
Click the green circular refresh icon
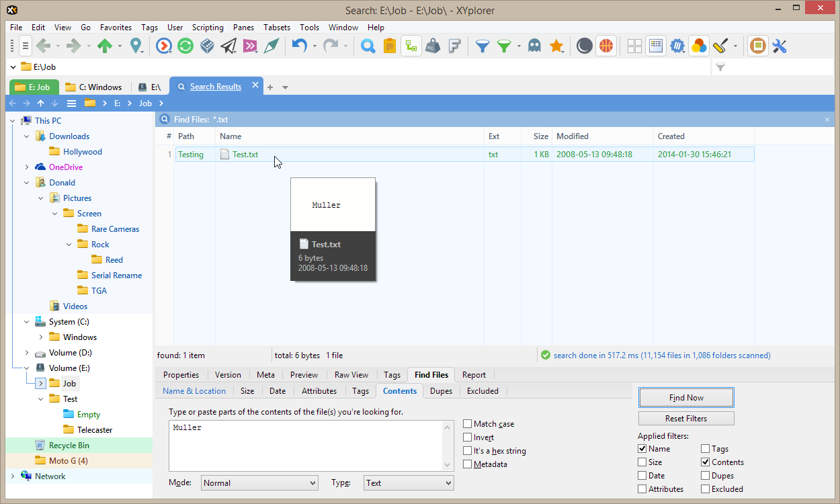point(185,46)
